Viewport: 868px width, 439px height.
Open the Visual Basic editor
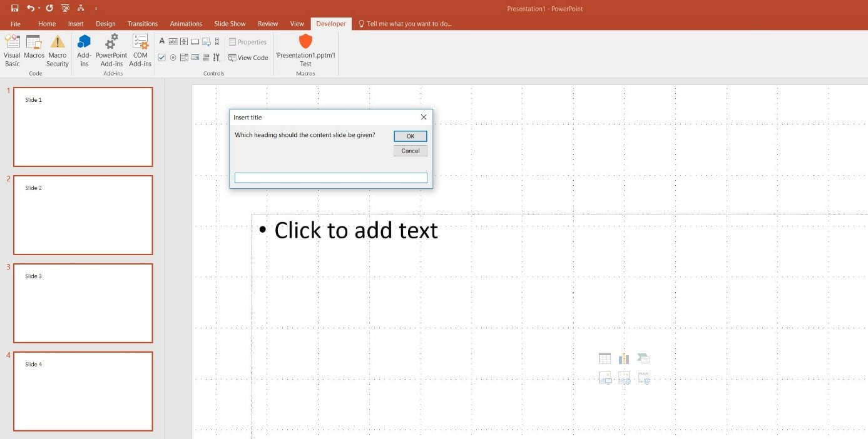coord(12,51)
